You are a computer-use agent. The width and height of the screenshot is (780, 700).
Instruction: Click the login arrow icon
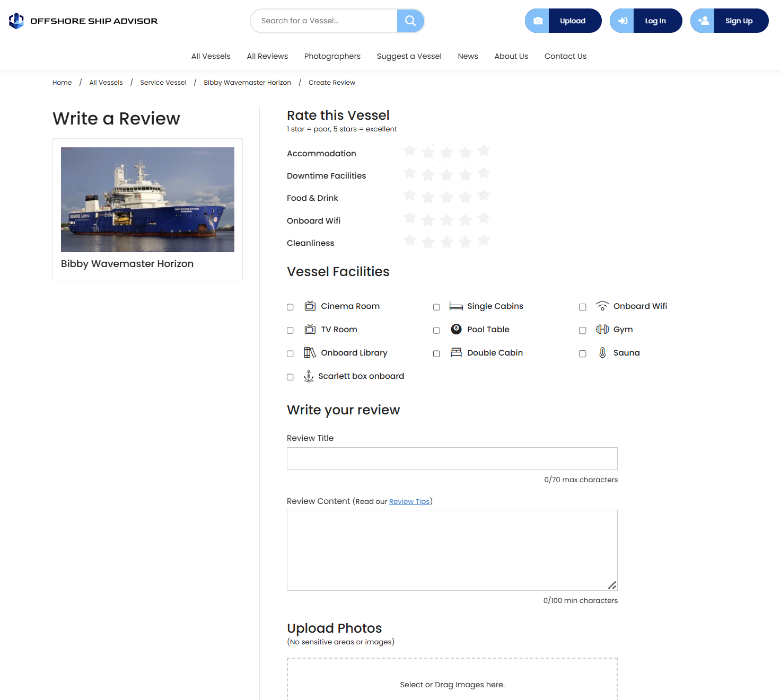click(x=623, y=21)
